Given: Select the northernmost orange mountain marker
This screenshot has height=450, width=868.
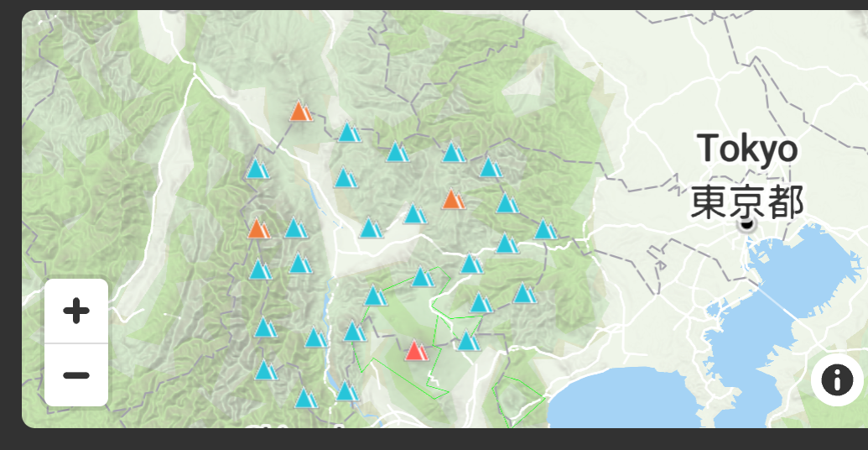Looking at the screenshot, I should (300, 111).
